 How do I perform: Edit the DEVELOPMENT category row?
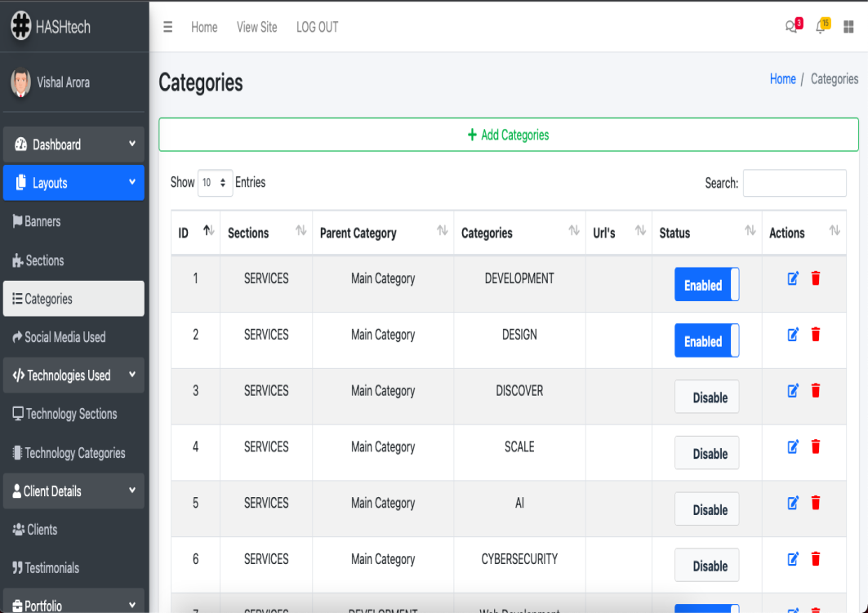[792, 278]
